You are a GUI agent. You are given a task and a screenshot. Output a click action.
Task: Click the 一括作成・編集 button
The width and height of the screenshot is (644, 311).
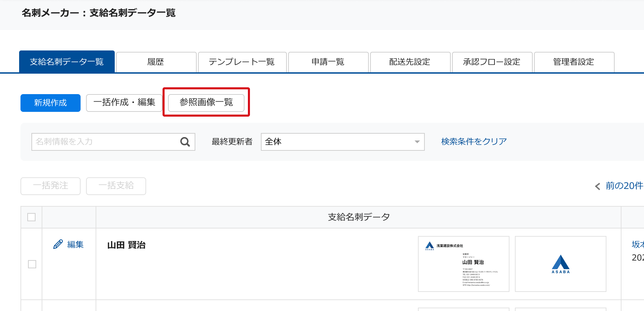point(124,103)
